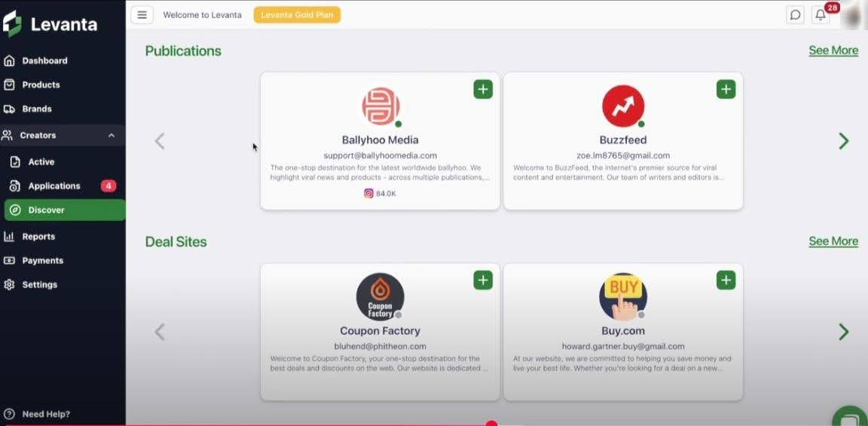Open the Applications sidebar item
This screenshot has width=868, height=426.
(x=53, y=185)
